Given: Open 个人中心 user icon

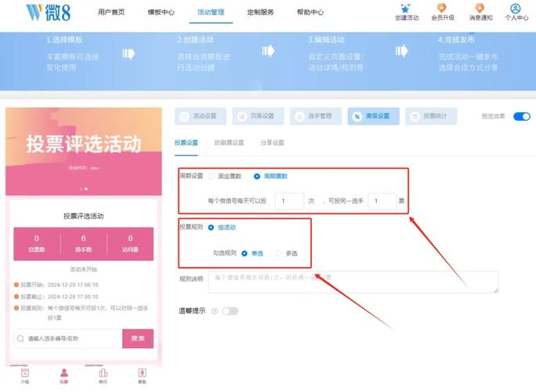Looking at the screenshot, I should pos(516,9).
